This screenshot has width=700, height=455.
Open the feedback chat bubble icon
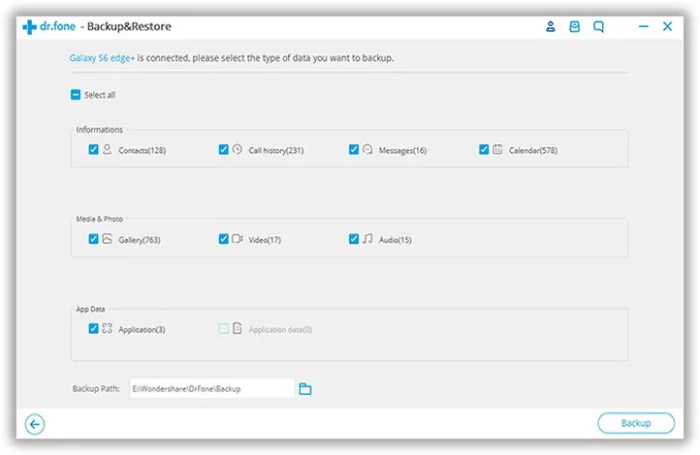coord(599,28)
